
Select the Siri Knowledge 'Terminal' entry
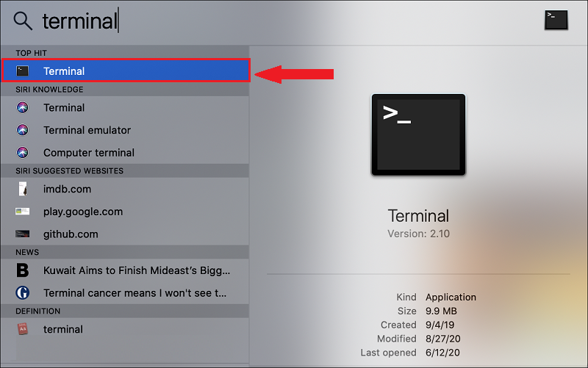[x=64, y=107]
